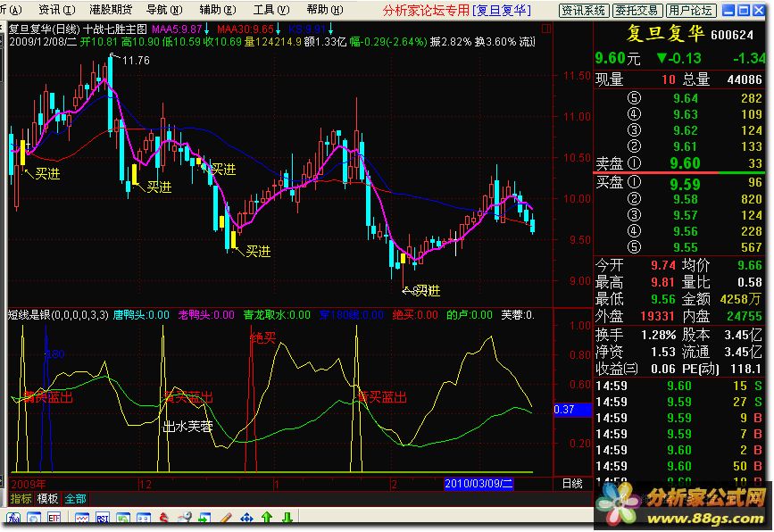Screen dimensions: 774x532
Task: Click the cyan arrow beside KS:9.91
Action: point(330,29)
